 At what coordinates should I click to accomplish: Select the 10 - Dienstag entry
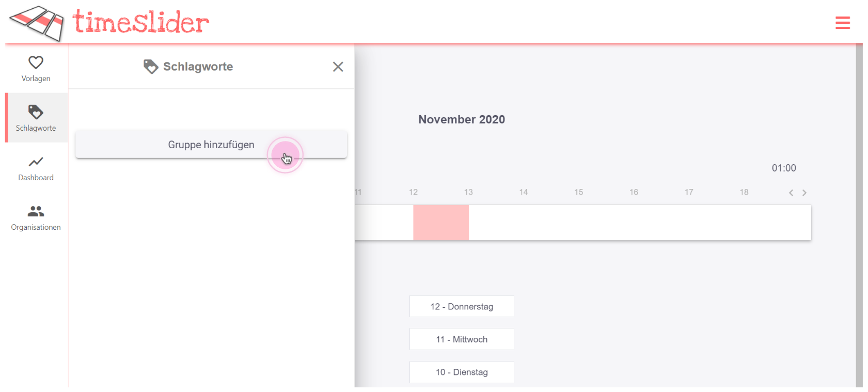pos(462,372)
